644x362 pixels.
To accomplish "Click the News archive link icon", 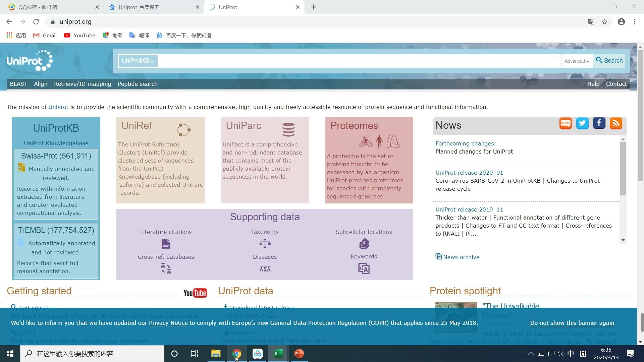I will (x=439, y=256).
